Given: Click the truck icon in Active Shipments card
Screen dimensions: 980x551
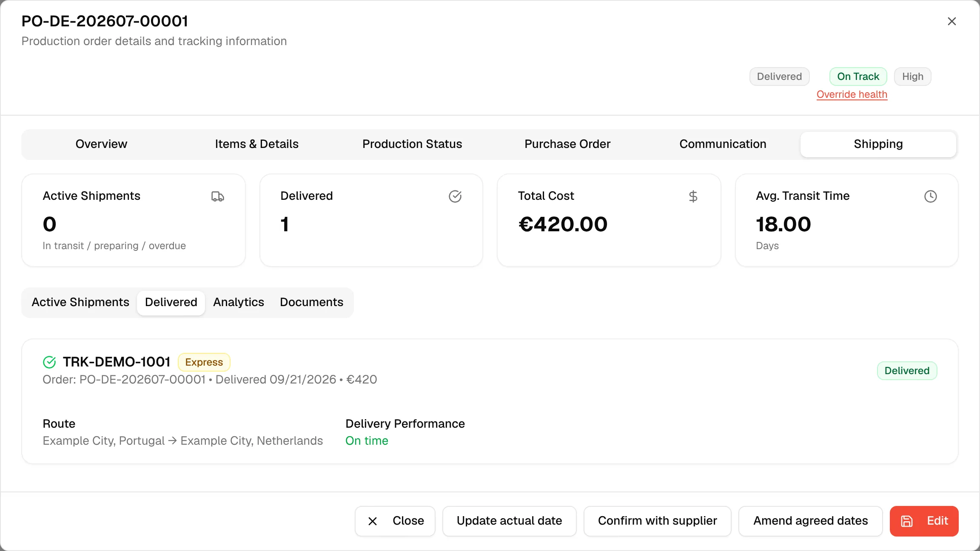Looking at the screenshot, I should click(217, 196).
